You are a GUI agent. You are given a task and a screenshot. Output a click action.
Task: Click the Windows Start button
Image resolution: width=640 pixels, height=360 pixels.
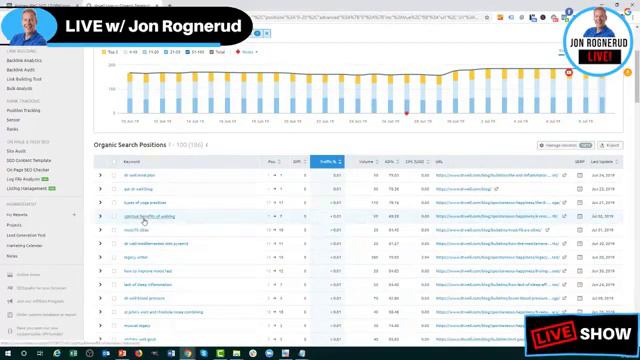8,353
